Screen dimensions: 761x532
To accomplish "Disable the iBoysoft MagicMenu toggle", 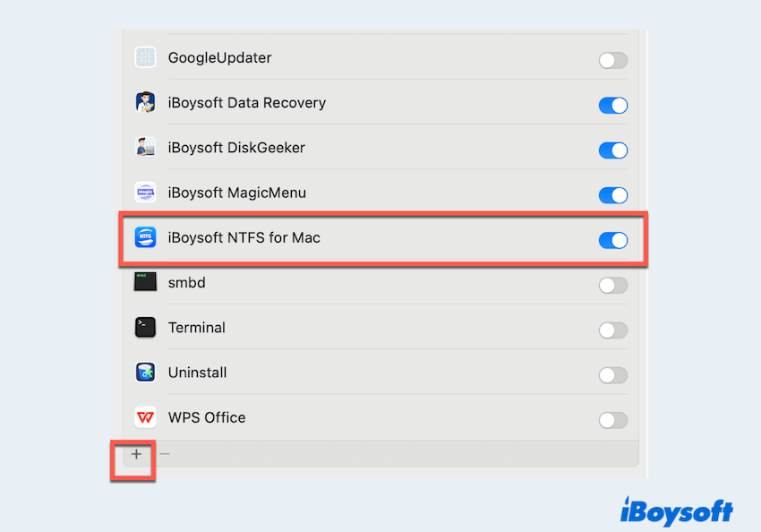I will click(612, 195).
